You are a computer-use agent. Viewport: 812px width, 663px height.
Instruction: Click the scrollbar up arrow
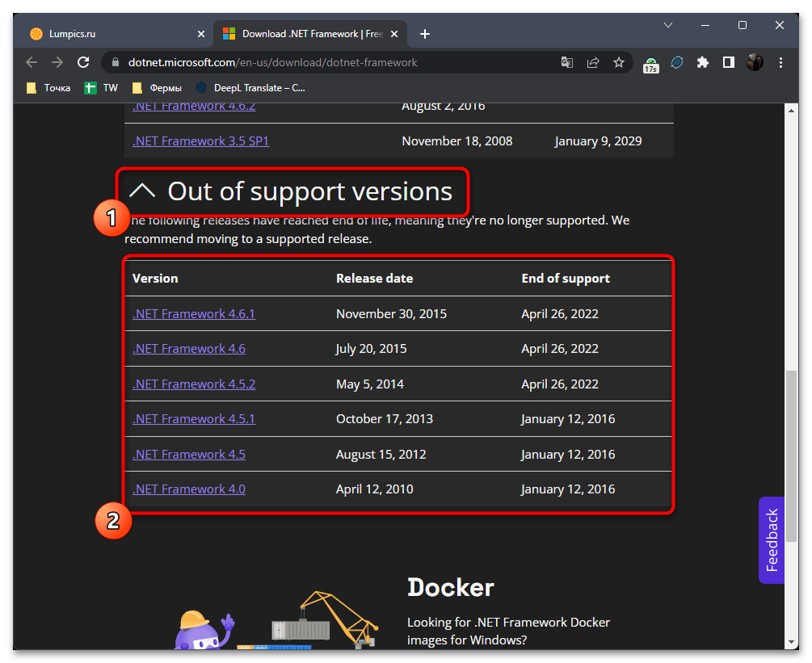[791, 111]
